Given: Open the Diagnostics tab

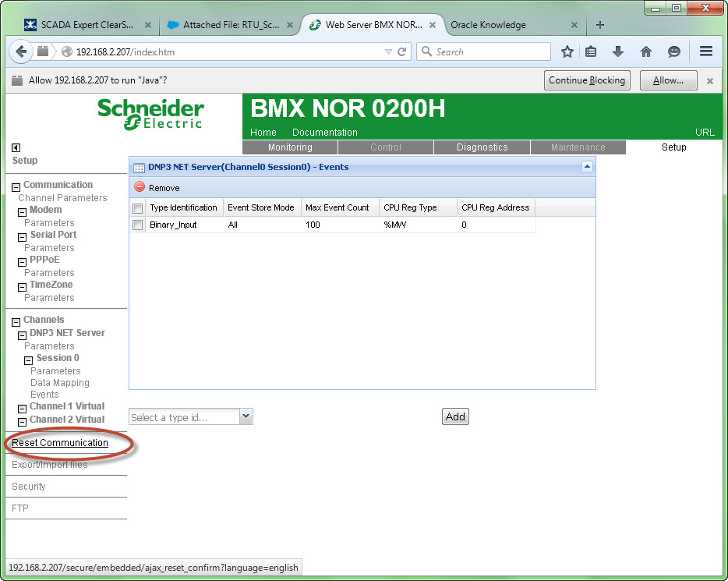Looking at the screenshot, I should click(482, 147).
